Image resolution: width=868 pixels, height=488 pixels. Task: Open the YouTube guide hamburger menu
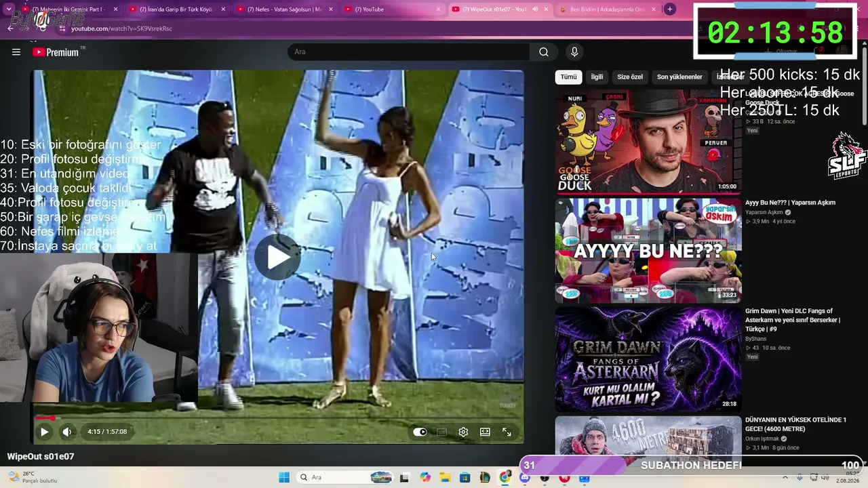point(16,52)
